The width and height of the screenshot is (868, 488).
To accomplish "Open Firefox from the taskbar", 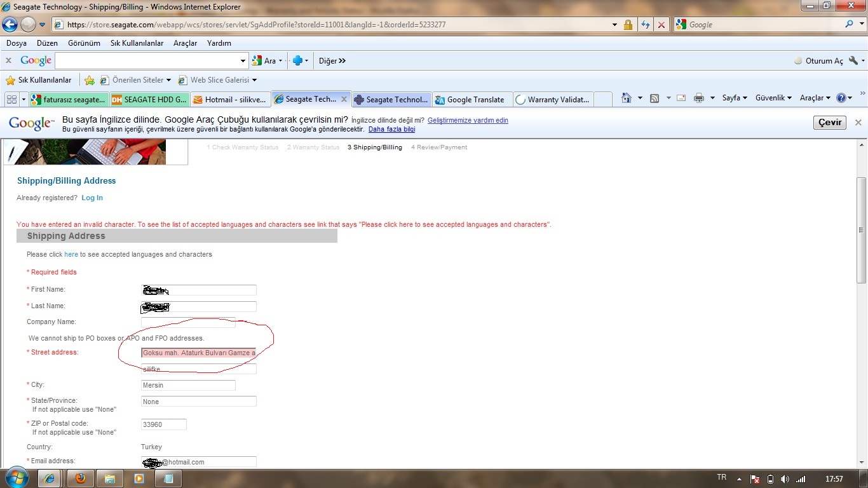I will click(80, 478).
